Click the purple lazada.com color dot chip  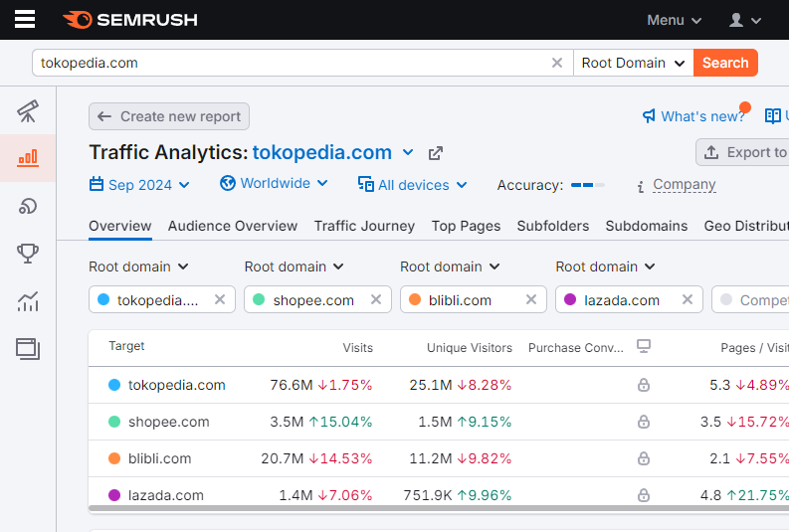[570, 299]
